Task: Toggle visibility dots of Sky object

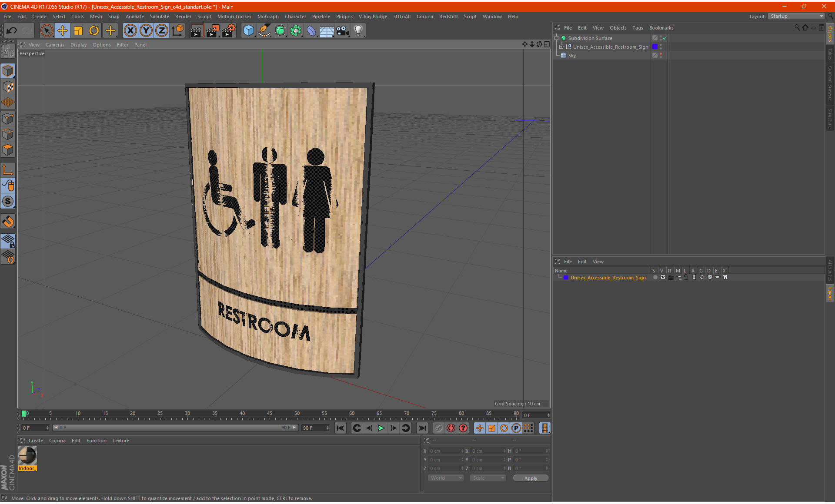Action: coord(661,55)
